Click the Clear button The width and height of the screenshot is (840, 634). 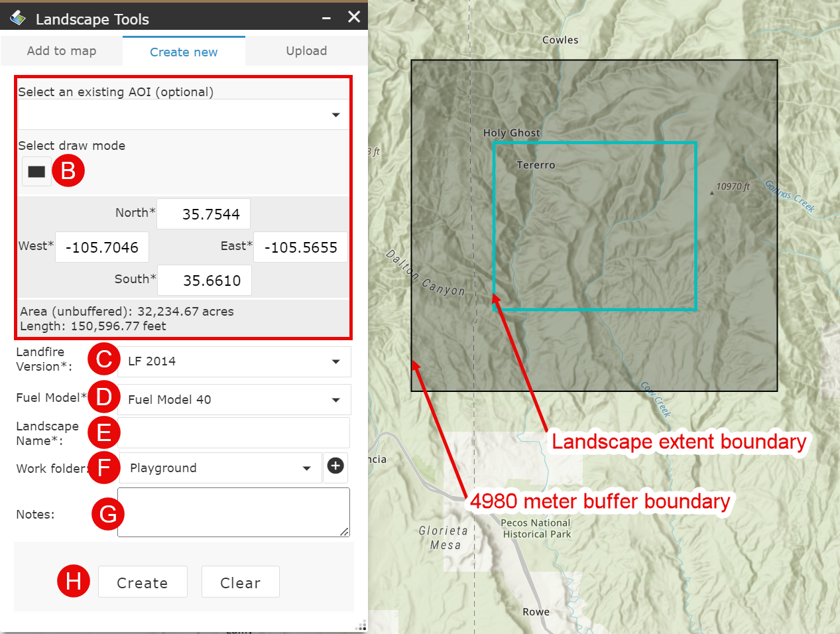click(240, 582)
